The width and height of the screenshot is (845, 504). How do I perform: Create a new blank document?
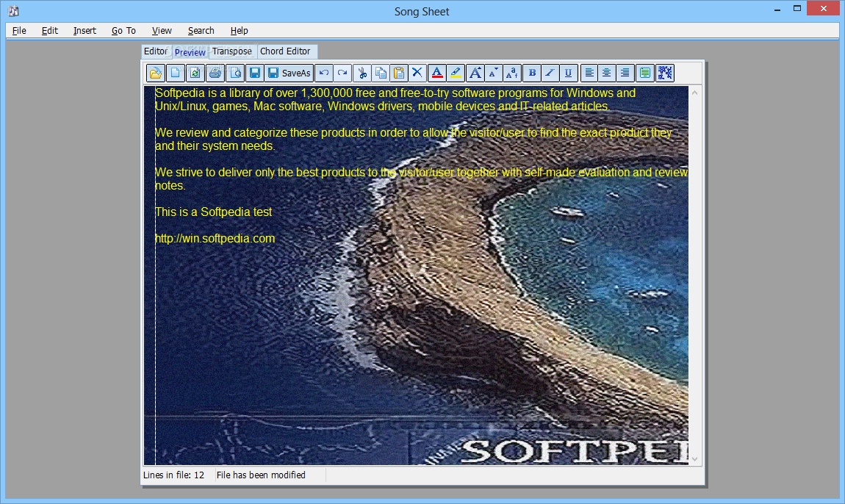pyautogui.click(x=175, y=73)
